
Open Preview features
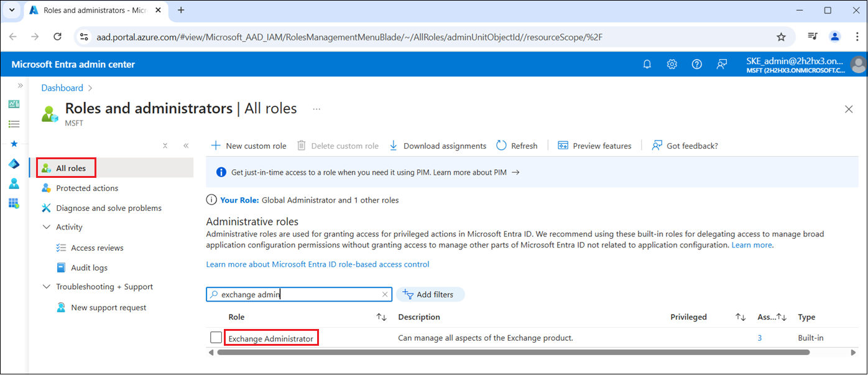[594, 146]
